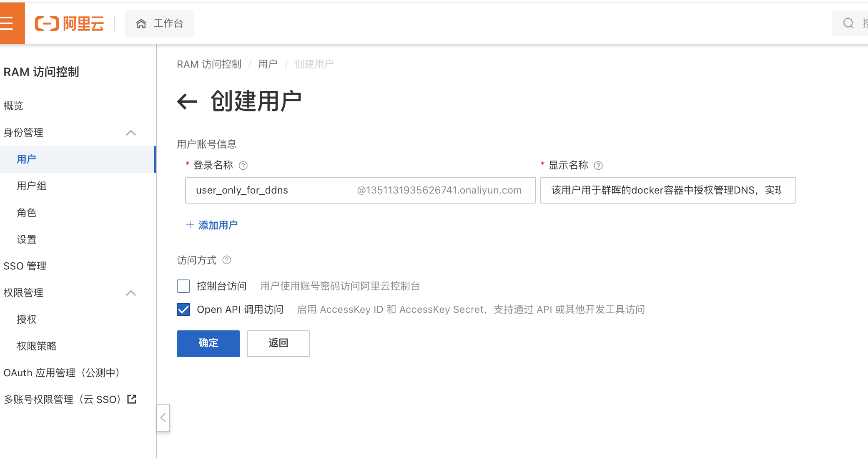Screen dimensions: 868x458
Task: Uncheck the Open API 调用访问 checkbox
Action: click(x=183, y=310)
